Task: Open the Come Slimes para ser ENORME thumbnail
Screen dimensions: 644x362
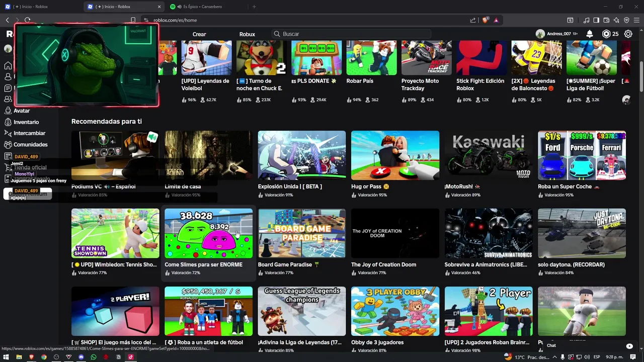Action: [208, 233]
